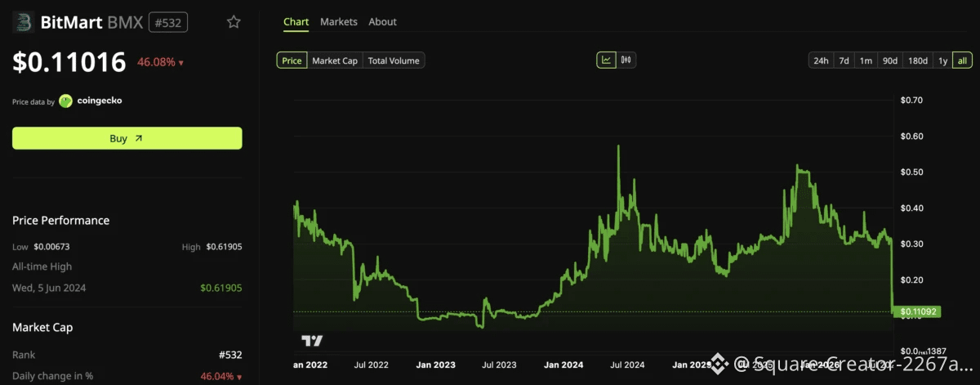Set chart range to all
Screen dimensions: 980x385
[x=962, y=60]
